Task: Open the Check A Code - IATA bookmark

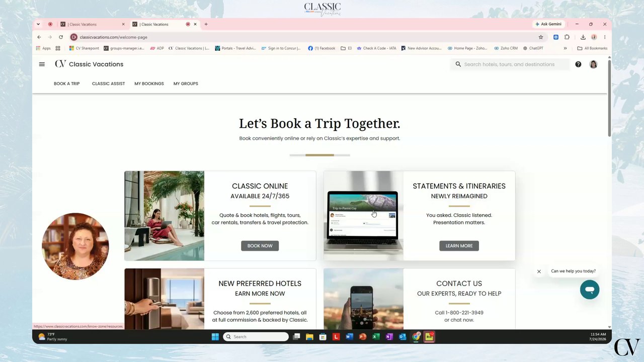Action: point(376,48)
